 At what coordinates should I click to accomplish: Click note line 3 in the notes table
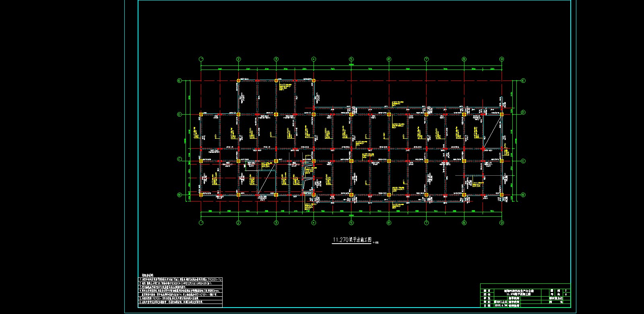[163, 287]
